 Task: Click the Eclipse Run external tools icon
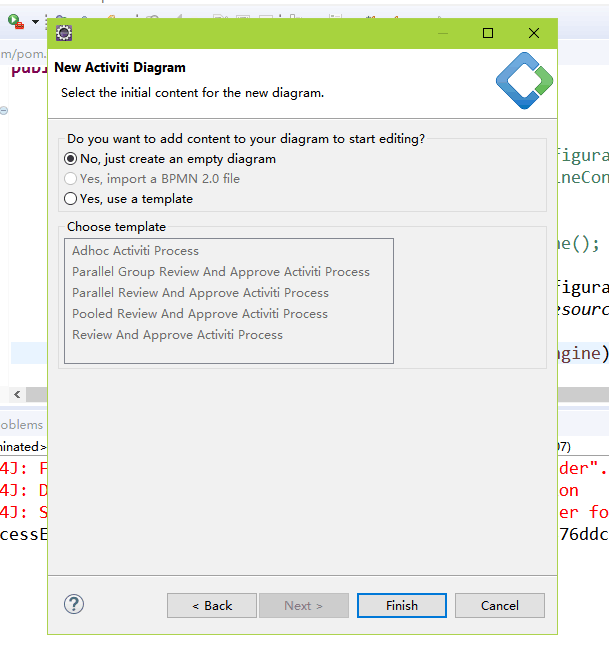16,21
